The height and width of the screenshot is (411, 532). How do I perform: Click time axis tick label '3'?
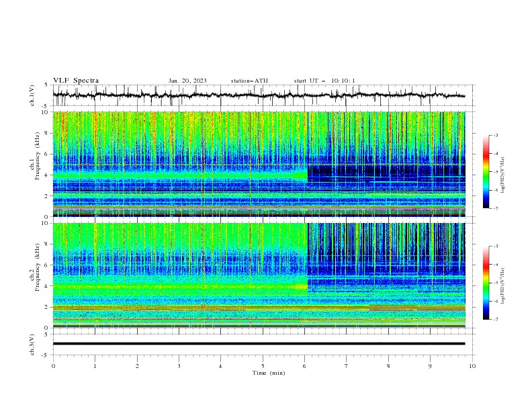click(x=179, y=366)
